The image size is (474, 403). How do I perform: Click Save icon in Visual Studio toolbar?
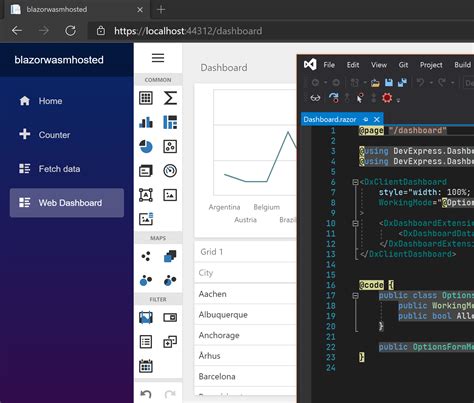click(388, 82)
